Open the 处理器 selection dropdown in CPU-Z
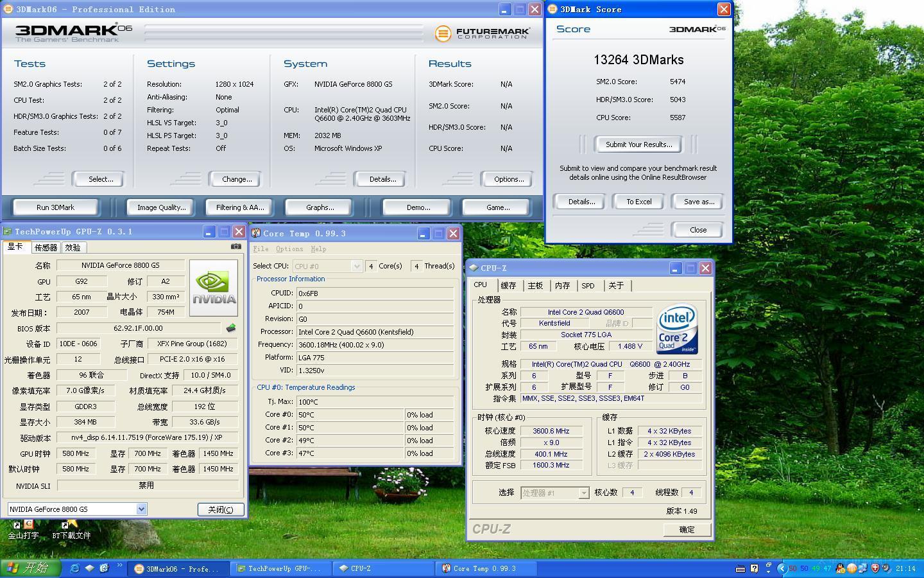Screen dimensions: 924x578 point(583,493)
